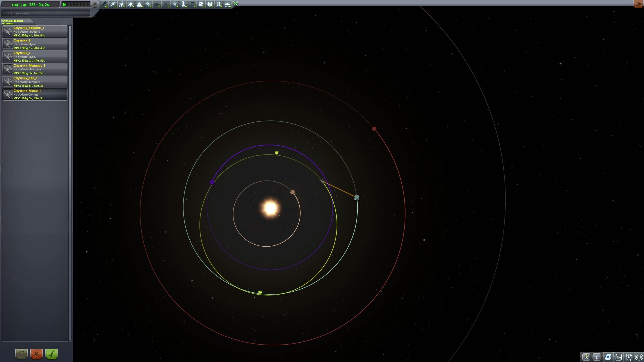This screenshot has height=362, width=644.
Task: Select the Спутник_Мохо_1 vessel entry
Action: click(x=35, y=94)
